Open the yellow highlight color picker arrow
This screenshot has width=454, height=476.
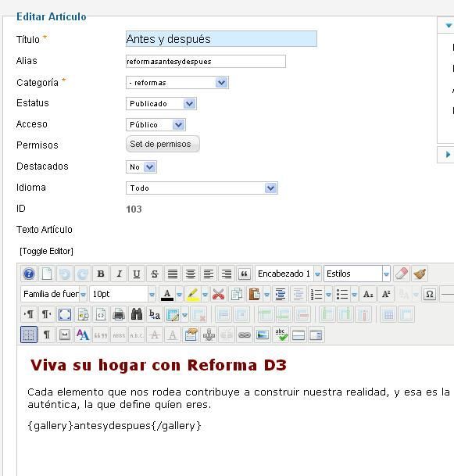tap(205, 294)
